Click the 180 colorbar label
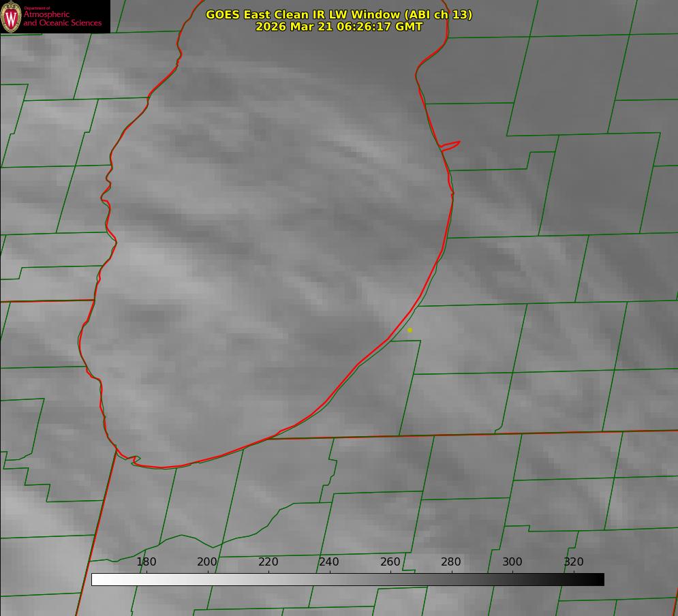Screen dimensions: 678x616 146,561
